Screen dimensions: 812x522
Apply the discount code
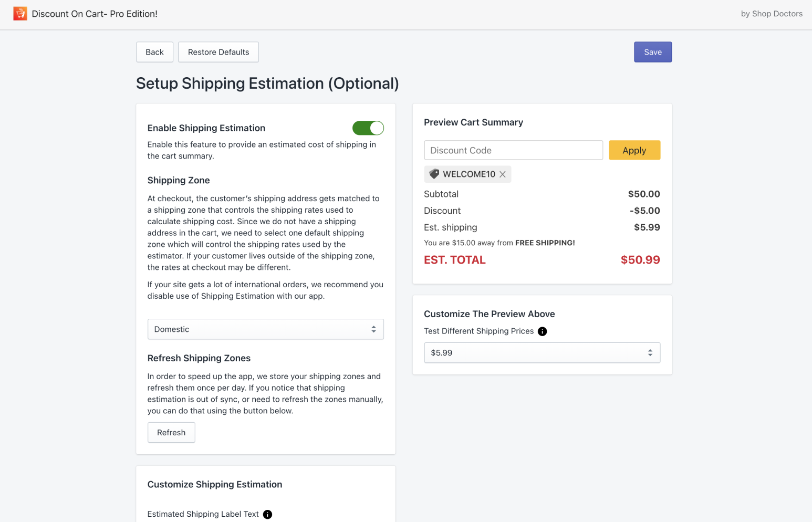[634, 150]
